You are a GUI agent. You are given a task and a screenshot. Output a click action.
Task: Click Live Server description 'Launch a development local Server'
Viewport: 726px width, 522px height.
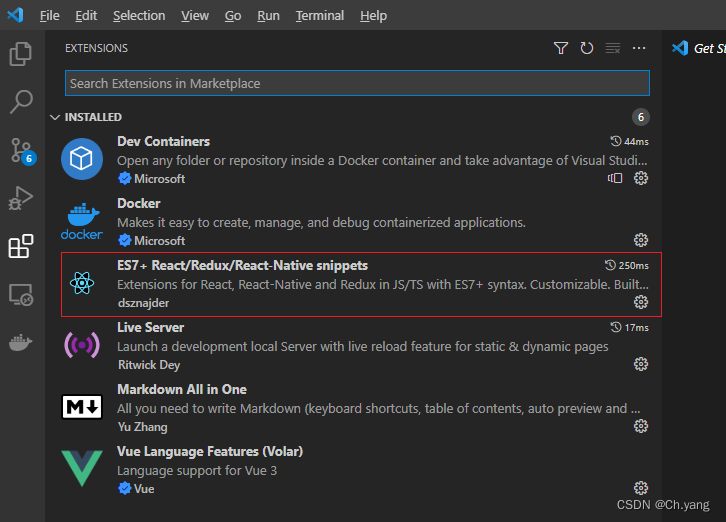point(363,347)
